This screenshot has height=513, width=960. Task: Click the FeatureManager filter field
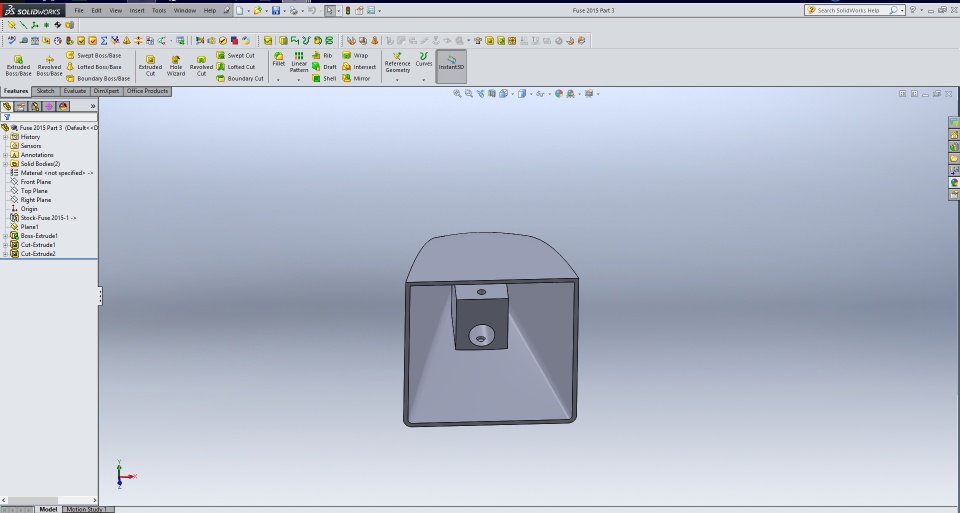[49, 117]
